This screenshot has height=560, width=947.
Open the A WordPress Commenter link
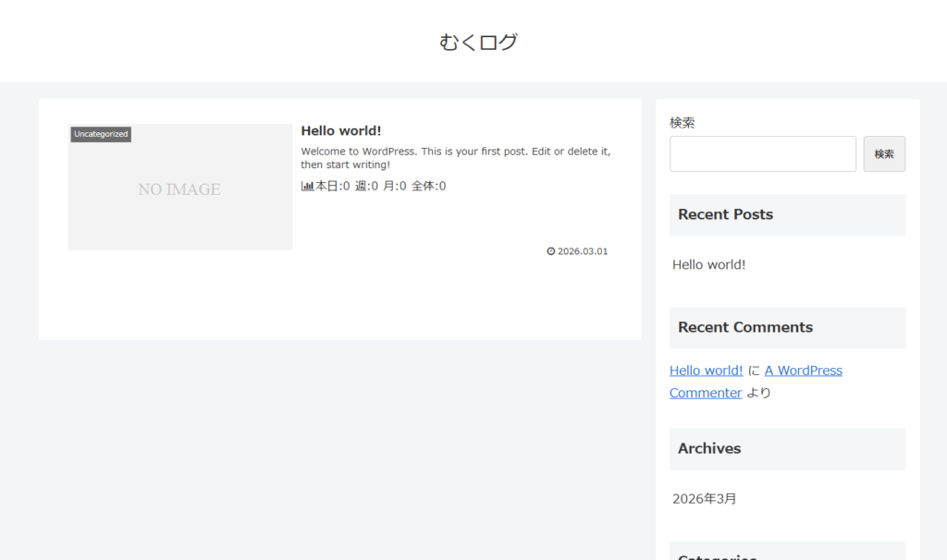coord(803,371)
